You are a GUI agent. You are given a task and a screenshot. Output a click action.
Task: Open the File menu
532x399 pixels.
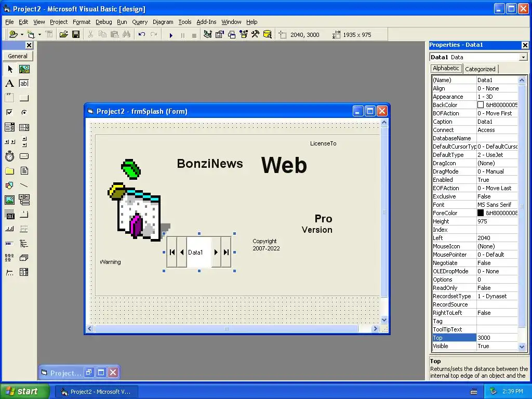pyautogui.click(x=9, y=22)
